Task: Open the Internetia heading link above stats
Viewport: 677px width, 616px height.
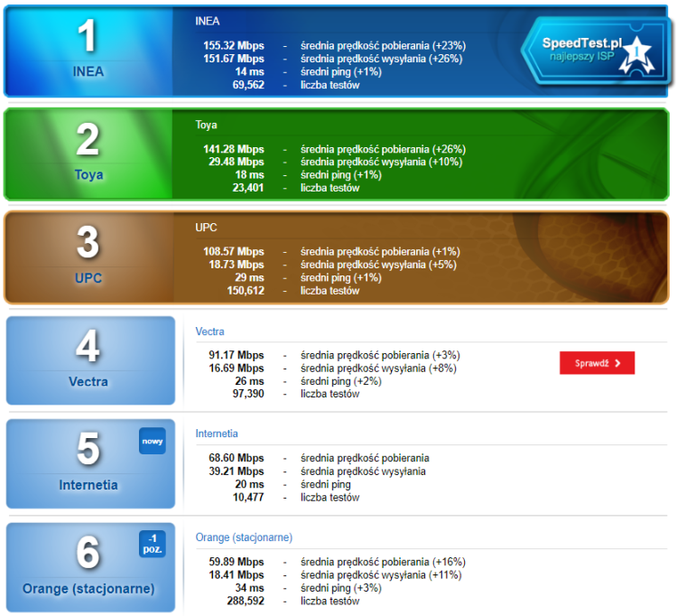Action: pos(217,434)
